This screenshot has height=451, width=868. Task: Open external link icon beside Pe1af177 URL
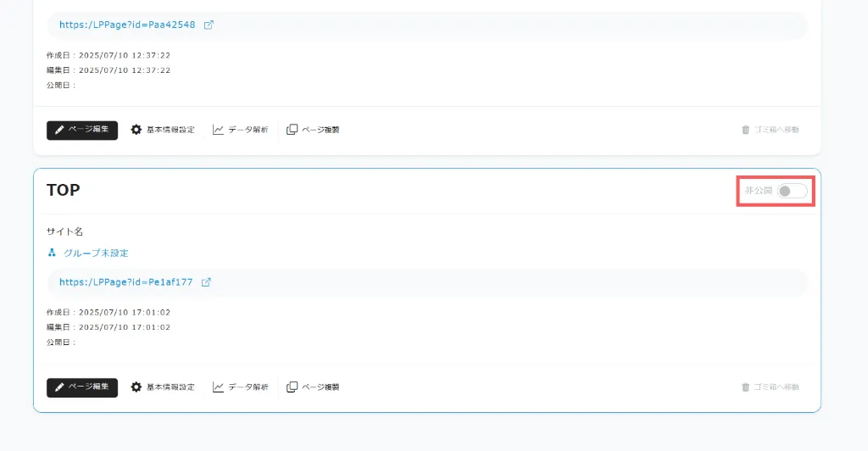coord(206,282)
